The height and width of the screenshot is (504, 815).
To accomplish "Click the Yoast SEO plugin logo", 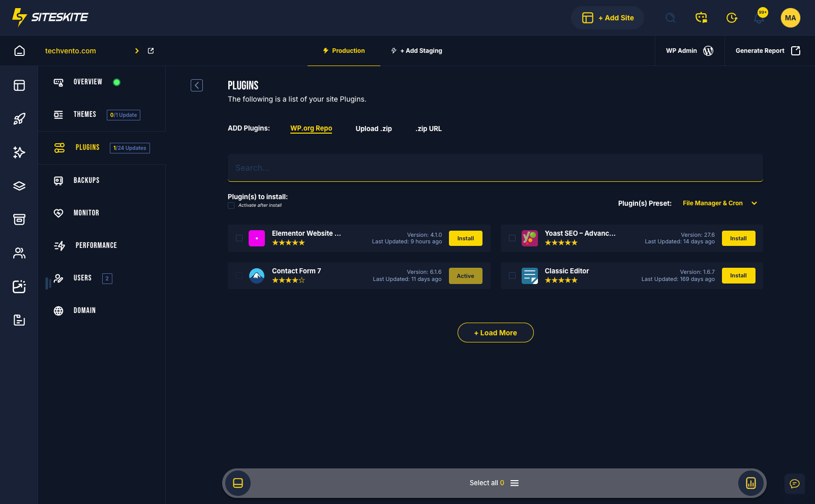I will 530,238.
